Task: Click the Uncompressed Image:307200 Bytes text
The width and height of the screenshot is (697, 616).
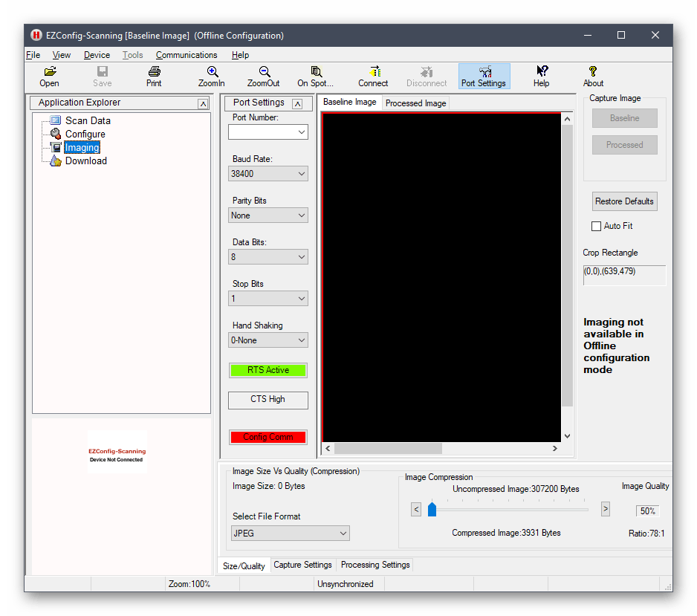Action: 516,489
